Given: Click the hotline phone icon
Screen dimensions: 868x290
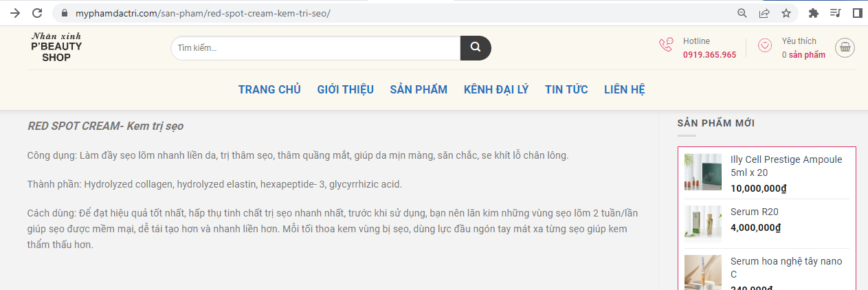Looking at the screenshot, I should point(666,46).
